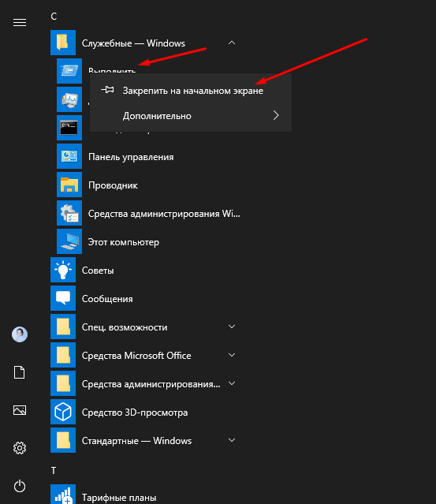Open Settings gear icon

[x=20, y=448]
